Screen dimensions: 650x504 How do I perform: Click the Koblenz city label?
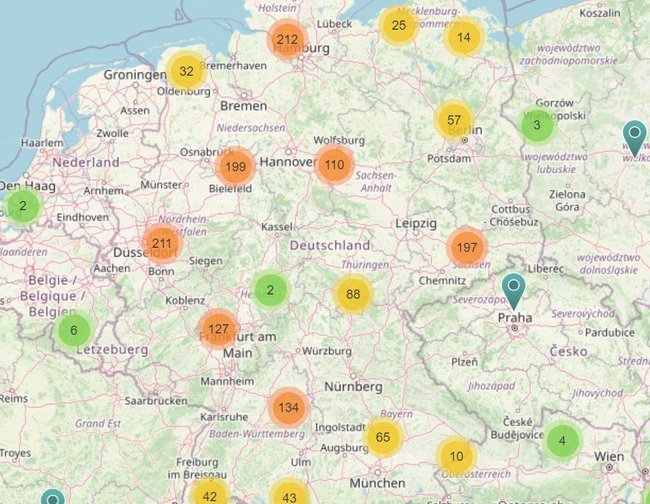tap(185, 300)
